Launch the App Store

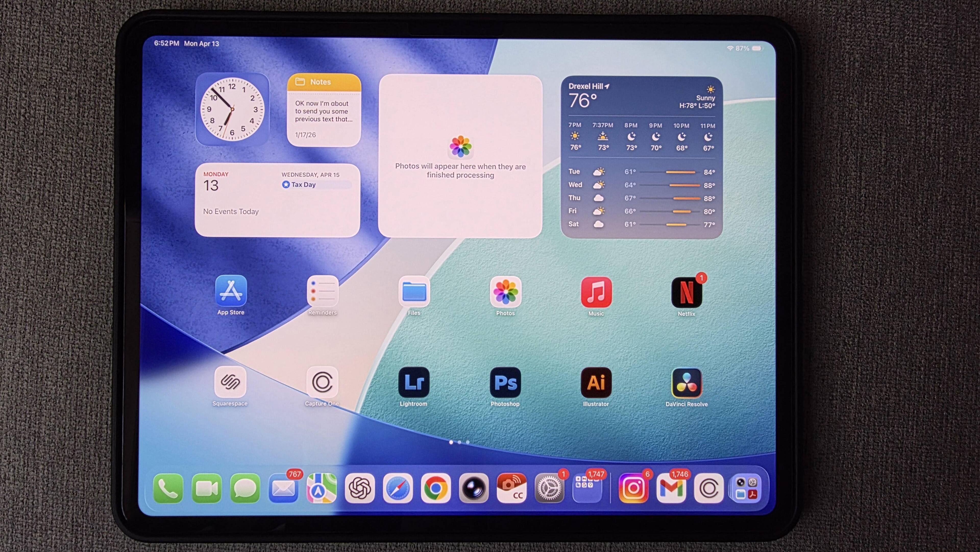[231, 291]
